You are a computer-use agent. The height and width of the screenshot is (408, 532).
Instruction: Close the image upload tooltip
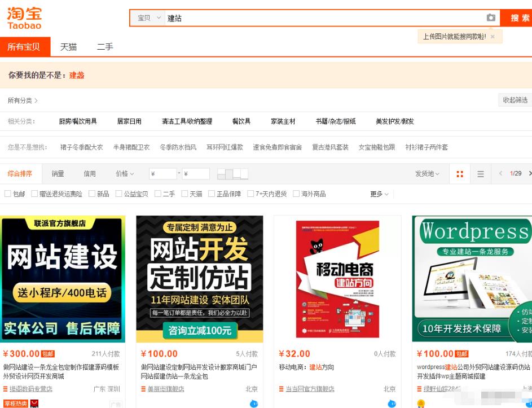pyautogui.click(x=493, y=37)
